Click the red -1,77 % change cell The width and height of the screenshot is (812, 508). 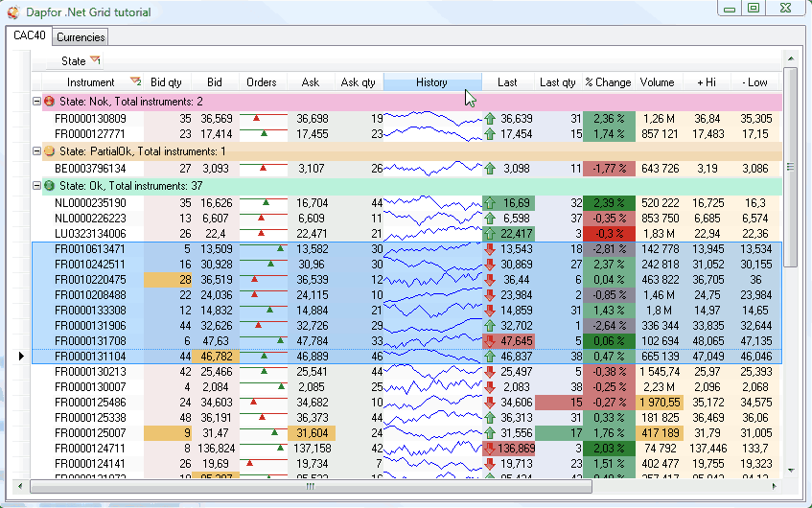tap(609, 169)
